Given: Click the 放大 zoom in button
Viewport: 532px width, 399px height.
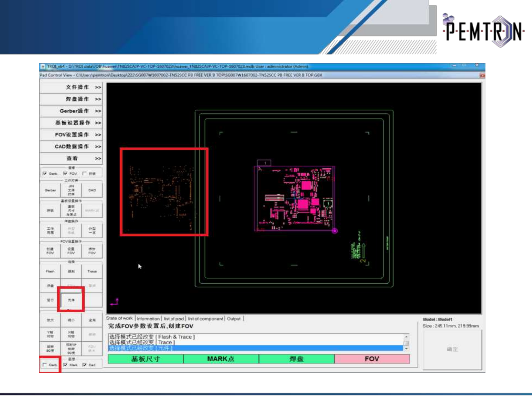Looking at the screenshot, I should point(50,320).
